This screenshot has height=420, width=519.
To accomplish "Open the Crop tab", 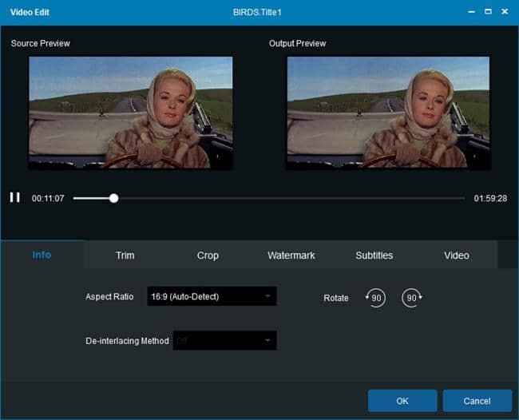I will point(208,256).
